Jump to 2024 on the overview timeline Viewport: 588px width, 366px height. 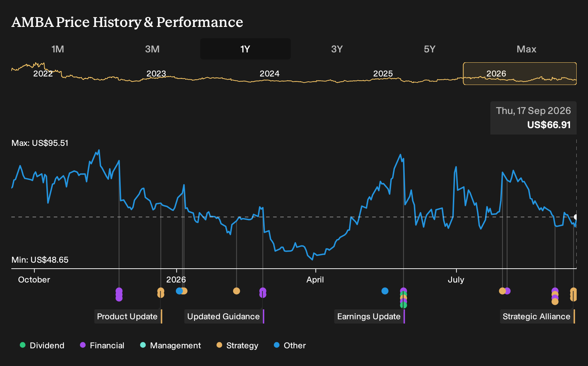(270, 74)
